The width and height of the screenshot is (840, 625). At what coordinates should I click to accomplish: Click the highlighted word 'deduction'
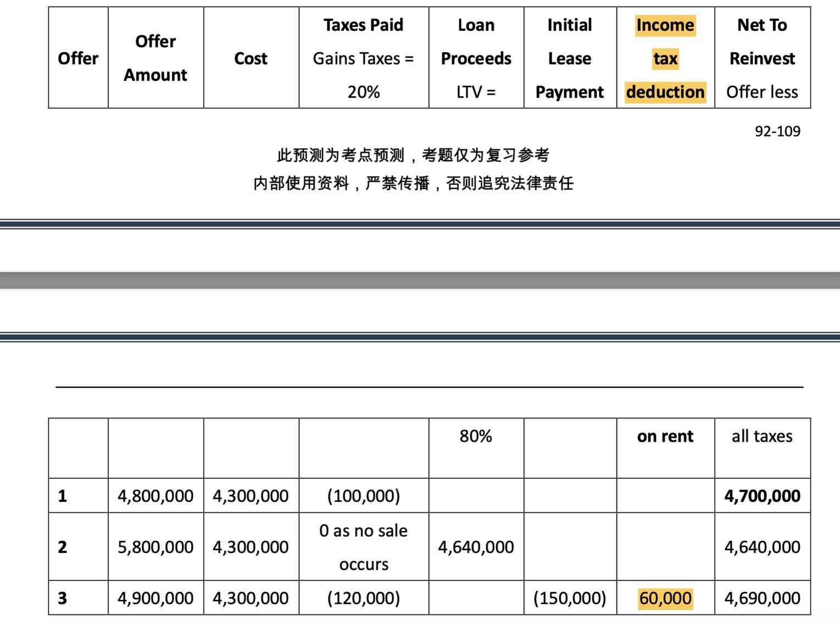pos(665,92)
